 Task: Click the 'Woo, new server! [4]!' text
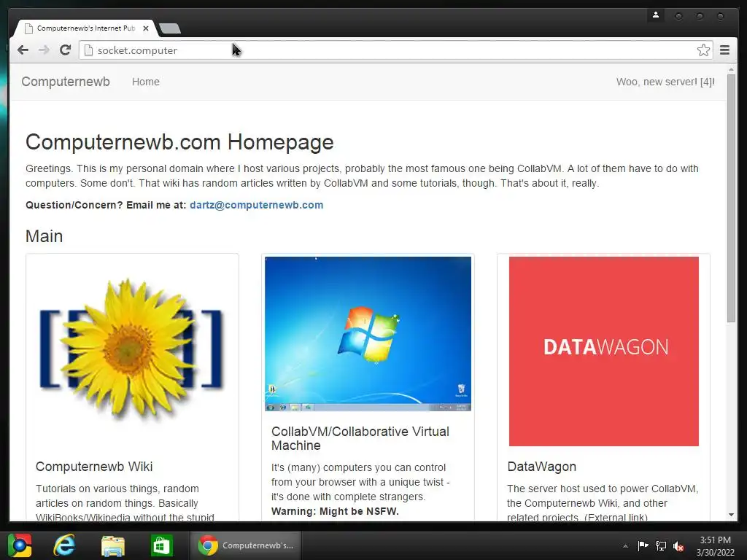pos(665,82)
